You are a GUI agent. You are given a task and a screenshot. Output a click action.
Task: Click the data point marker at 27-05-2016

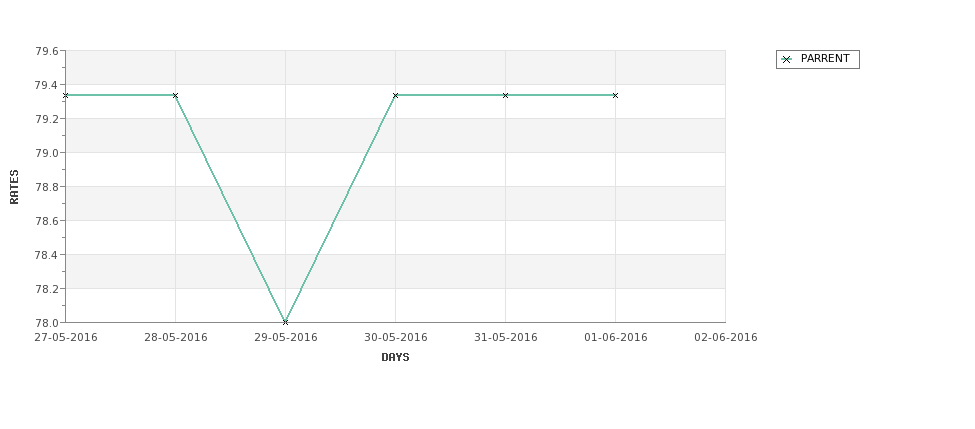[65, 95]
